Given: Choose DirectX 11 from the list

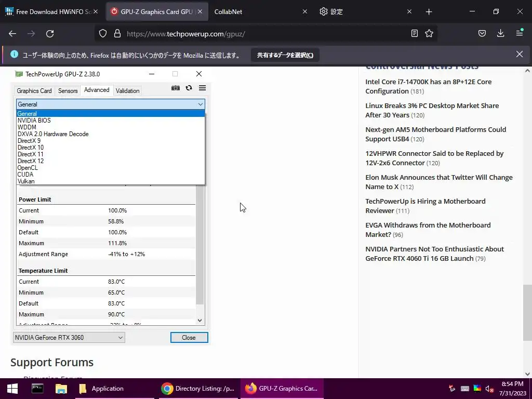Looking at the screenshot, I should click(111, 154).
